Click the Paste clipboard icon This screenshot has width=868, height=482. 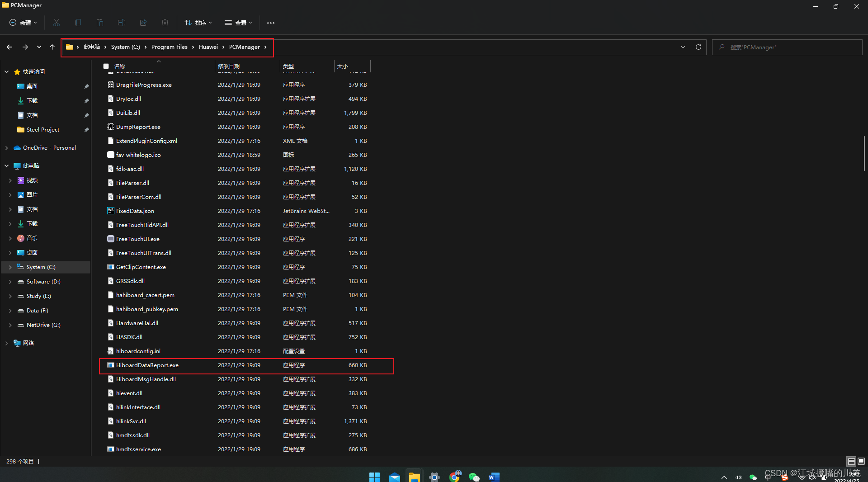(x=100, y=23)
